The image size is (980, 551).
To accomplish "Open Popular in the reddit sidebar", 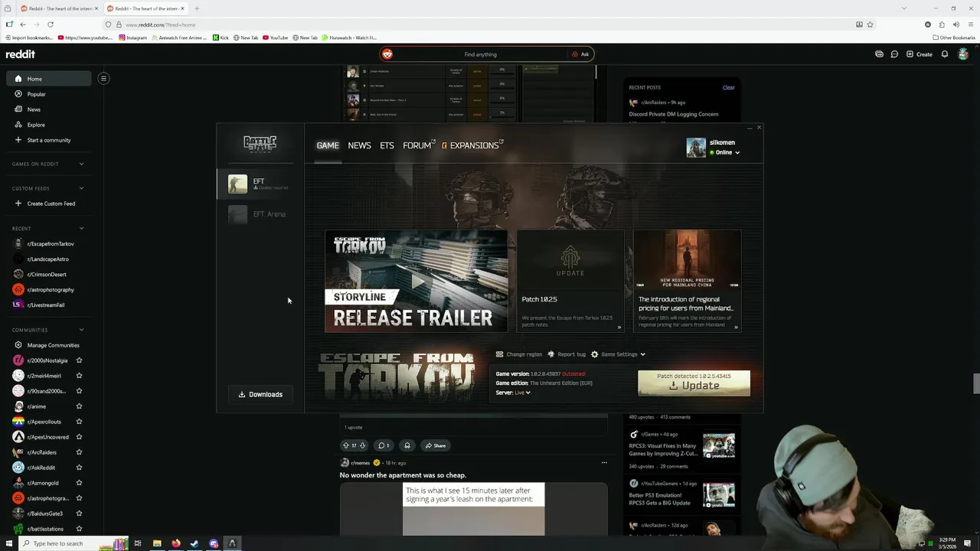I will 49,94.
